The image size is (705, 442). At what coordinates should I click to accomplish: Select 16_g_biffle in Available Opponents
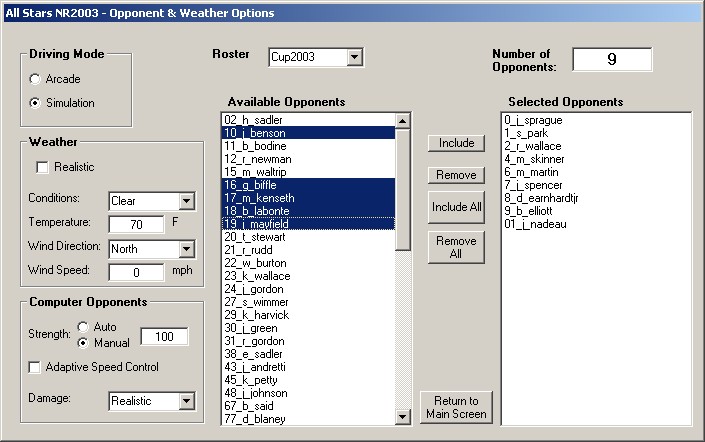pos(308,185)
